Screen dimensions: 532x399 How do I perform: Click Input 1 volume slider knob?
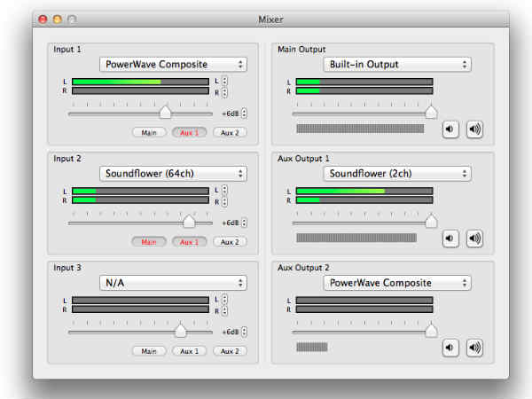click(165, 112)
